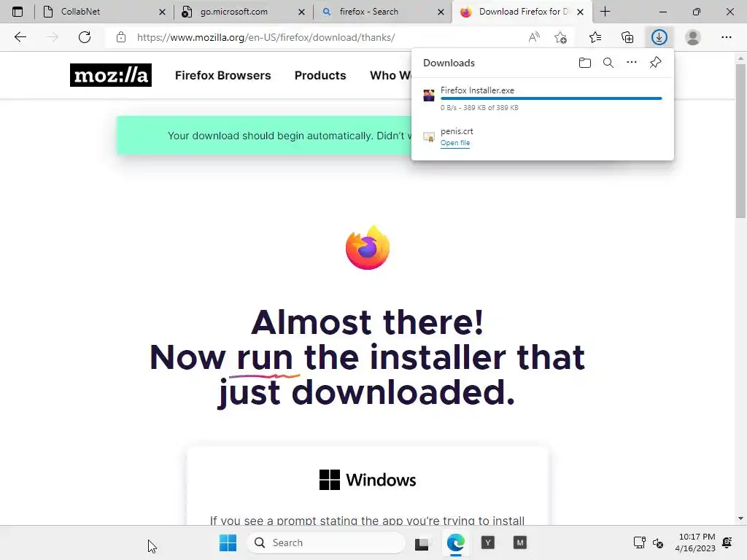Click the Firefox Installer download progress bar

tap(551, 98)
